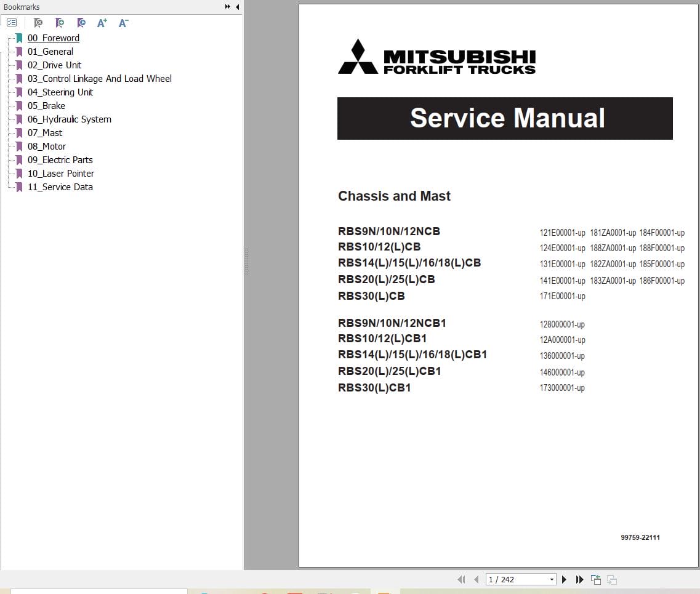Select the bookmark options icon
This screenshot has width=700, height=594.
coord(12,23)
